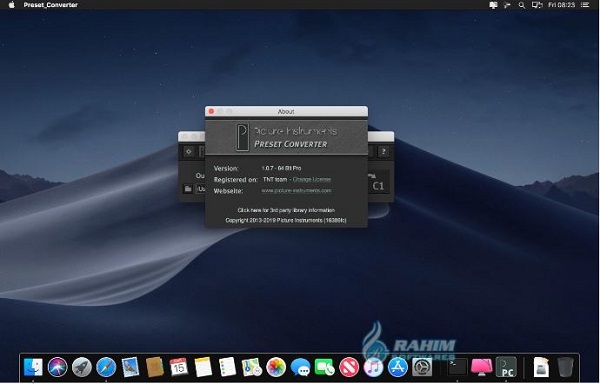Open the Apple menu

point(11,5)
